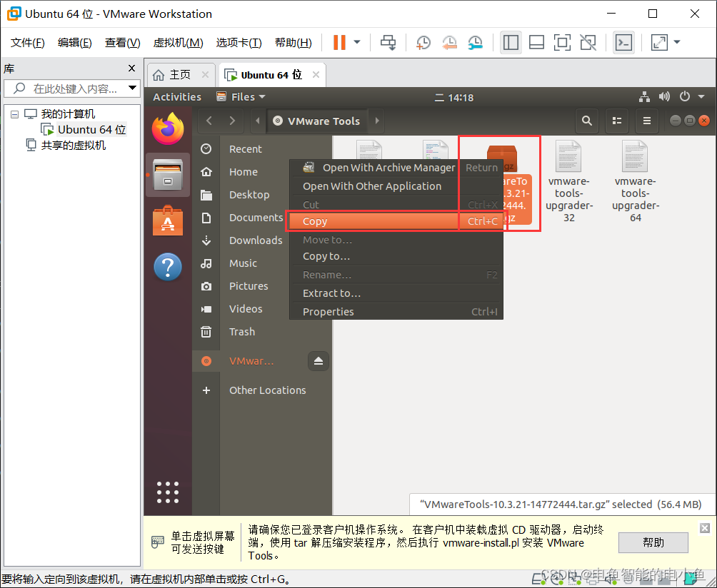
Task: Choose Open With Archive Manager
Action: click(396, 168)
